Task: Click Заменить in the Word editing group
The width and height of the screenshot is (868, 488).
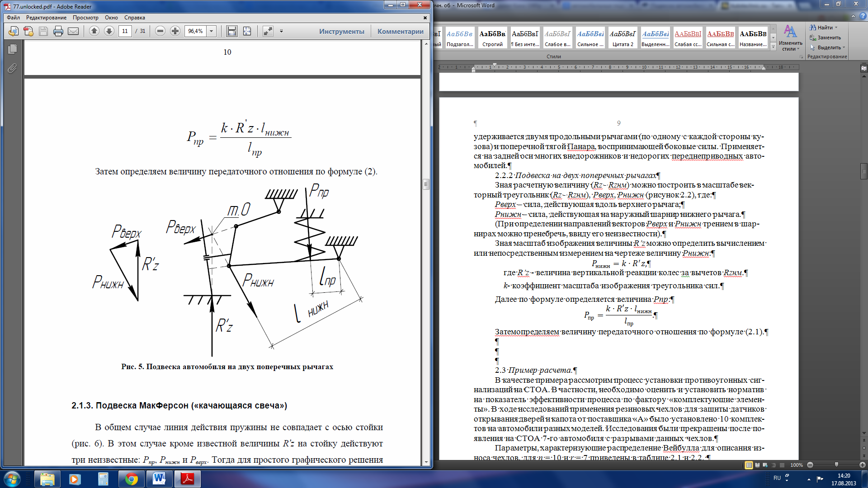Action: tap(825, 38)
